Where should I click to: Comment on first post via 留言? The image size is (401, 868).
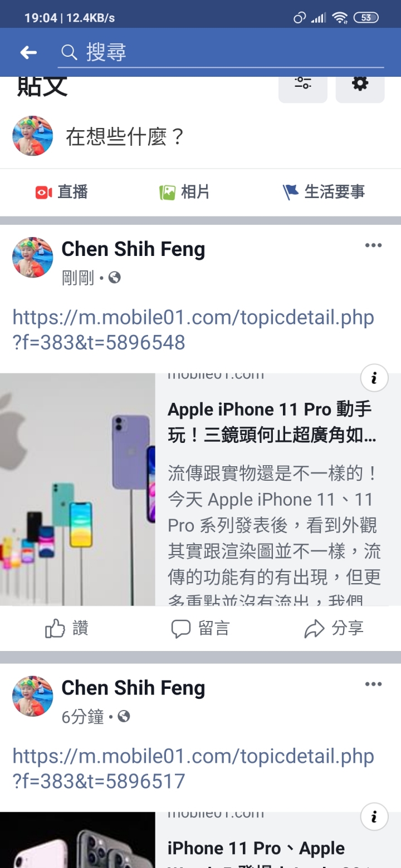click(x=200, y=629)
